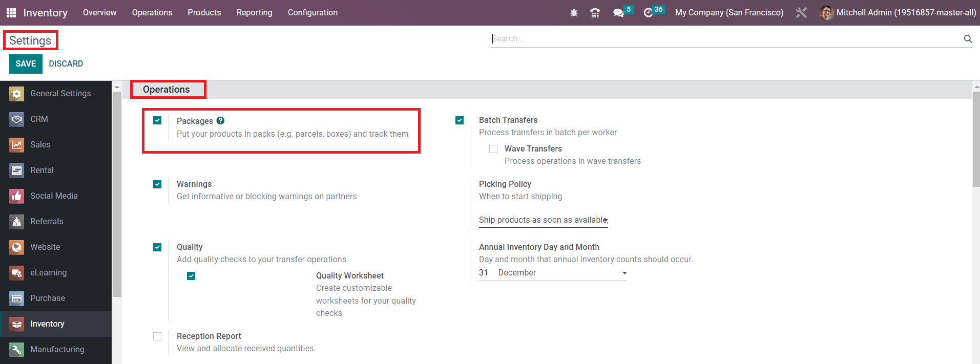Open the apps grid menu icon
The image size is (980, 364).
pyautogui.click(x=11, y=13)
